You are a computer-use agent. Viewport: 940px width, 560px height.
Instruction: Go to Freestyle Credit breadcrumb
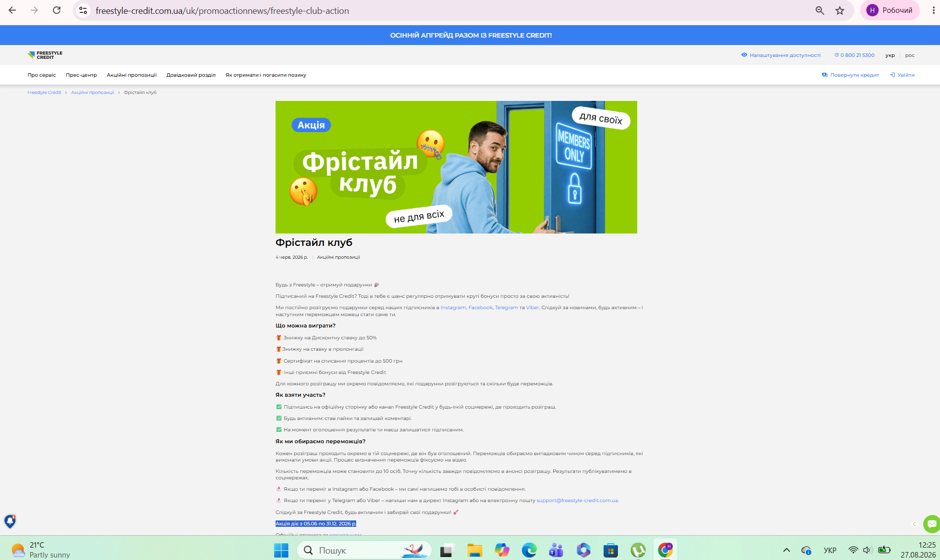tap(44, 93)
